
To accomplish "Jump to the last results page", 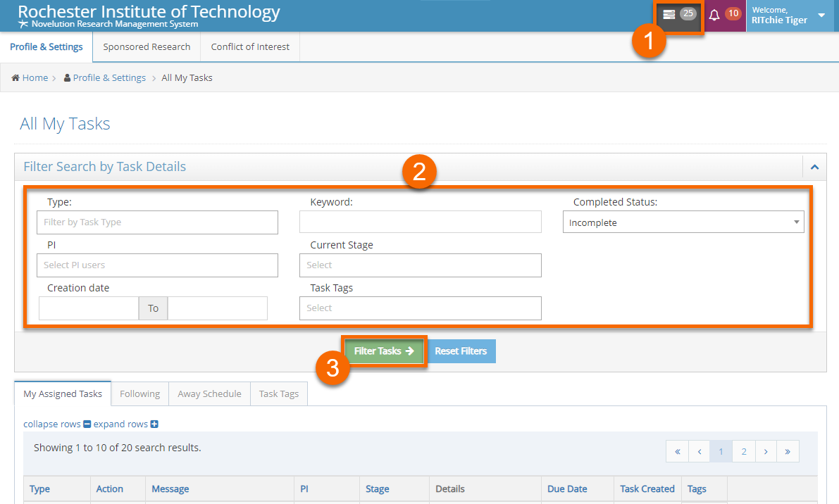I will tap(788, 452).
